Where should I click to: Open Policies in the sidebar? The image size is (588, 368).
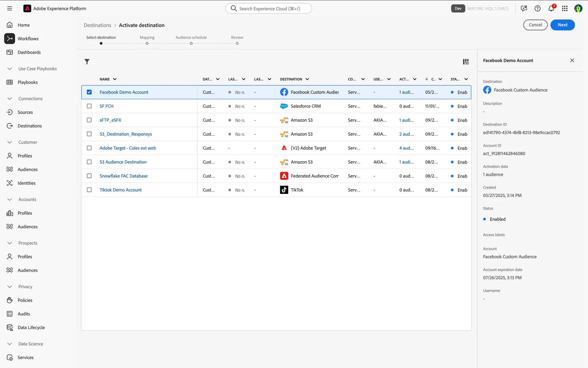coord(25,300)
